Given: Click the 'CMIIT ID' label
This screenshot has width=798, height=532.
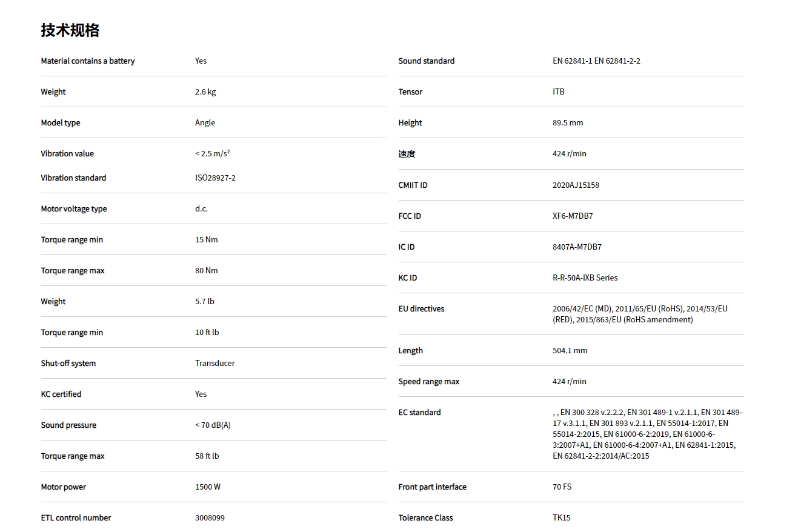Looking at the screenshot, I should 413,185.
